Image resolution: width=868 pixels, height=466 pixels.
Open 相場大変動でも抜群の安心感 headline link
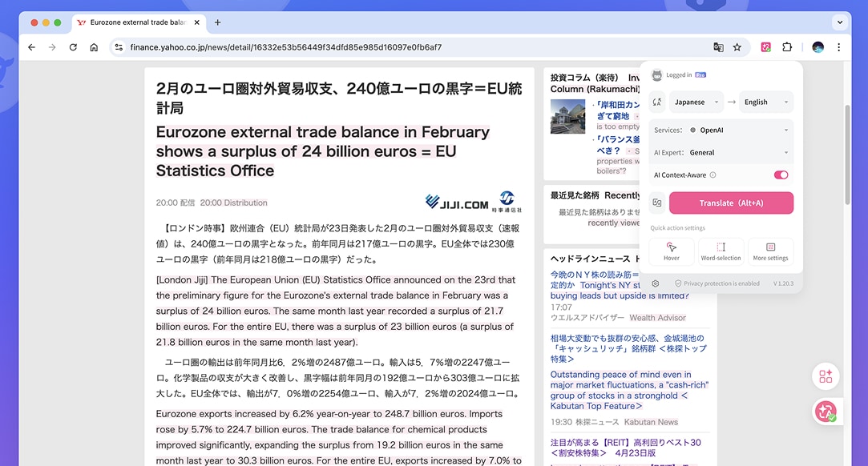tap(628, 348)
